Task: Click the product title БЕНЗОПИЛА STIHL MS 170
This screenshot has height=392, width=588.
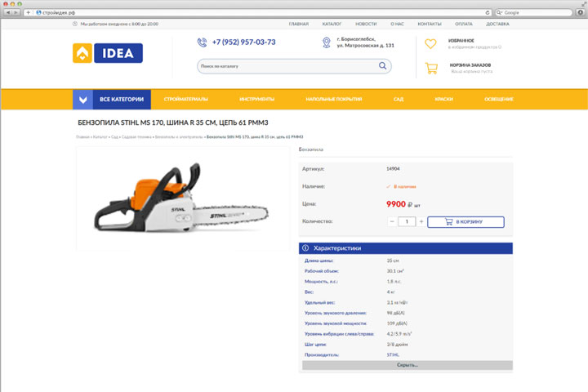Action: 173,122
